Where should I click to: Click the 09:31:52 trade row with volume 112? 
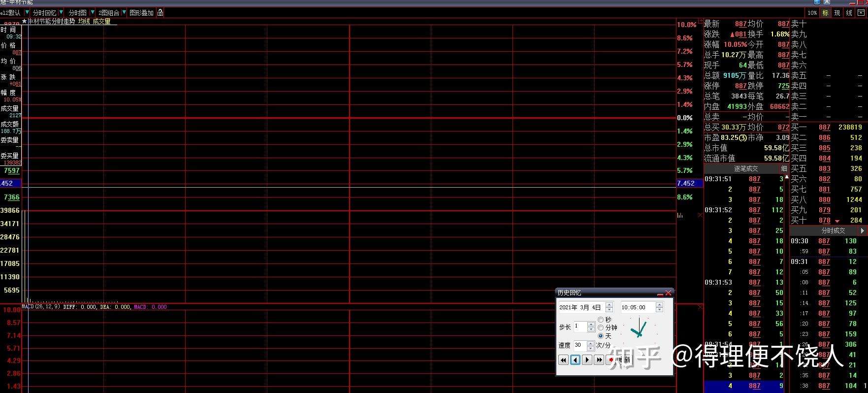click(743, 210)
